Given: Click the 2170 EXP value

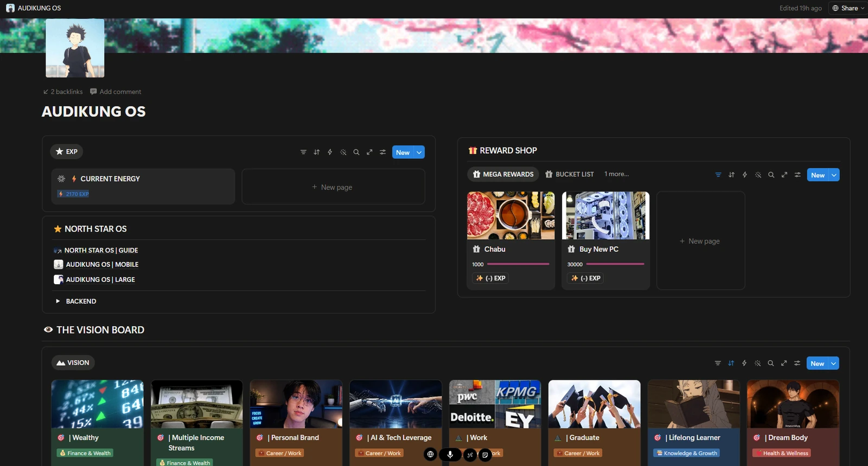Looking at the screenshot, I should [x=73, y=194].
